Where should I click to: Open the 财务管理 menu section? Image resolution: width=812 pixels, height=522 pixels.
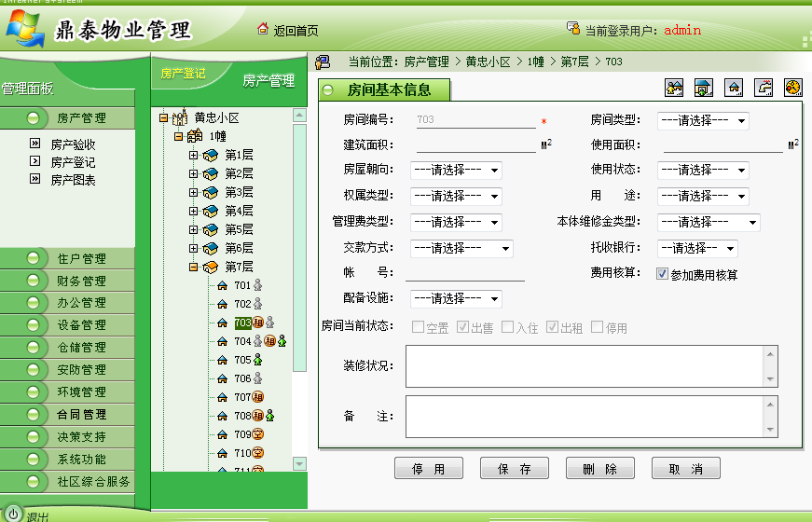tap(67, 281)
